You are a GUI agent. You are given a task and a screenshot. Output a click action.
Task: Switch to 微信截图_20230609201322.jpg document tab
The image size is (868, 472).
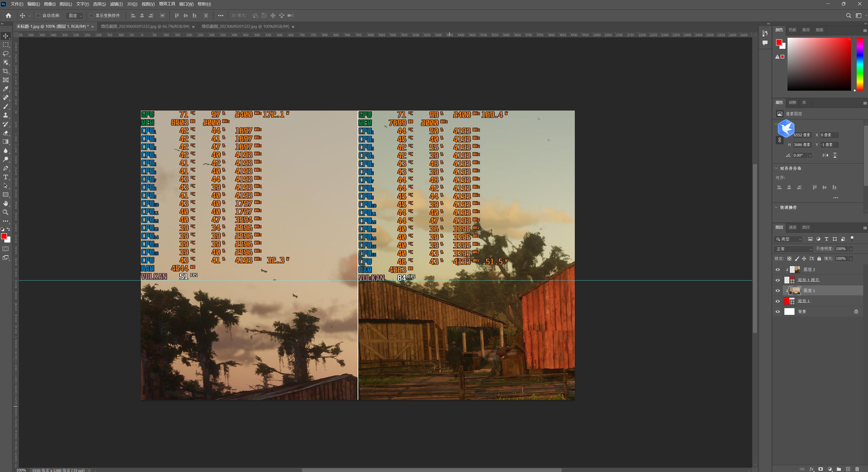[245, 26]
